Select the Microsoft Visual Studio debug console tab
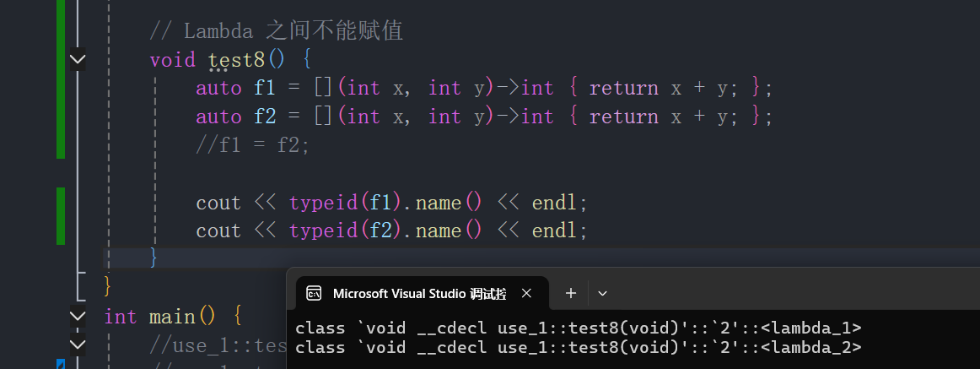This screenshot has height=369, width=980. click(422, 293)
